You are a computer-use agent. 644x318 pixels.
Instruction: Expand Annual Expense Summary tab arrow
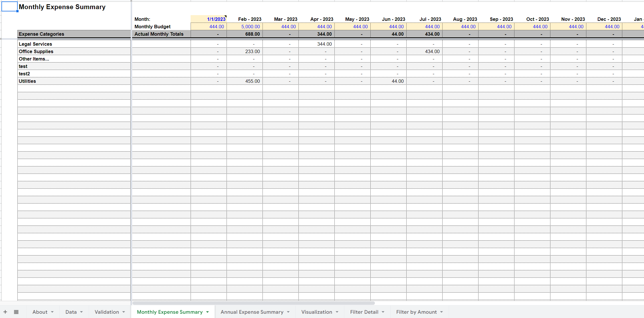coord(288,312)
